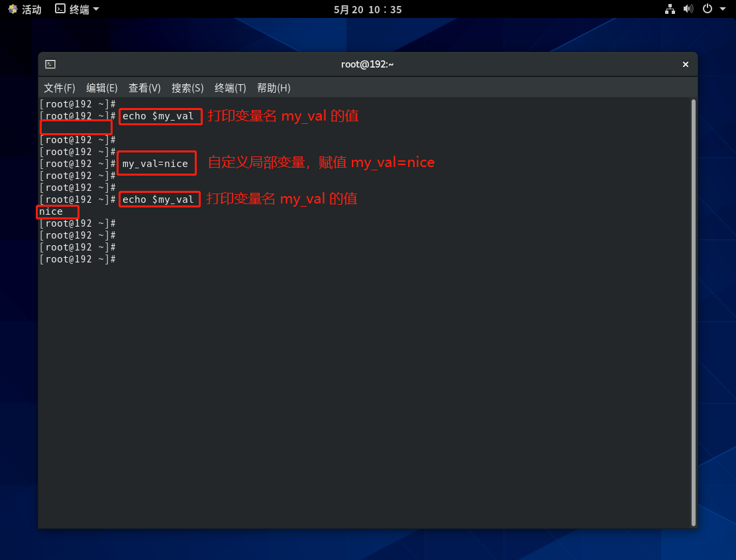
Task: Open the 编辑(E) menu
Action: [102, 88]
